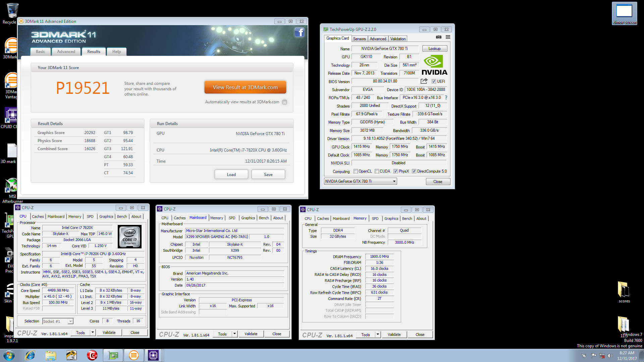Click Close button in Mainboard CPU-Z window
This screenshot has height=362, width=644.
(x=277, y=334)
